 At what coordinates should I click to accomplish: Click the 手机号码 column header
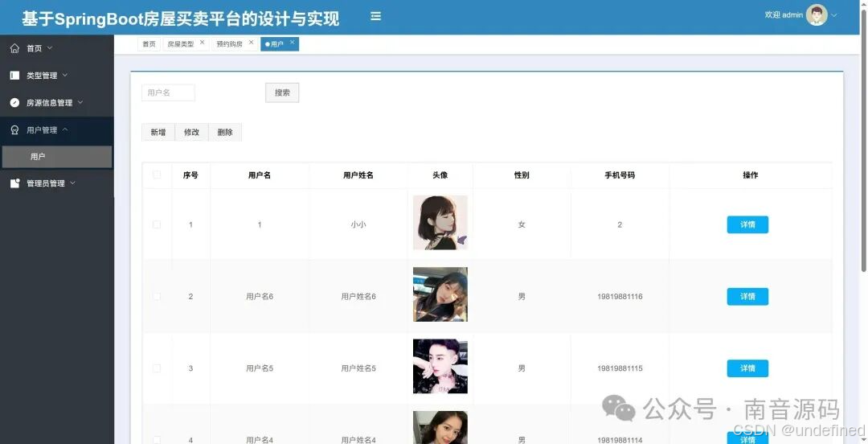[x=620, y=175]
